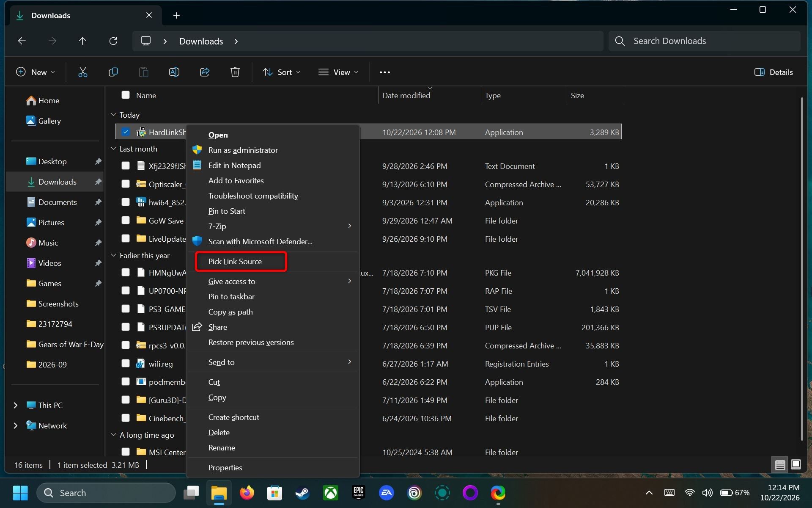The width and height of the screenshot is (812, 508).
Task: Choose Edit in Notepad menu entry
Action: pos(273,165)
